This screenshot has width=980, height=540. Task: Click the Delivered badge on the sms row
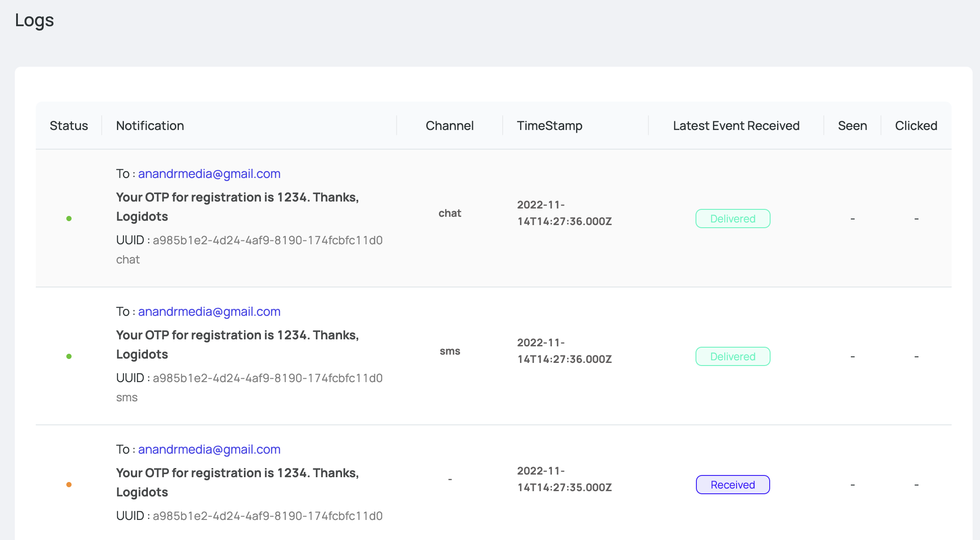click(733, 356)
